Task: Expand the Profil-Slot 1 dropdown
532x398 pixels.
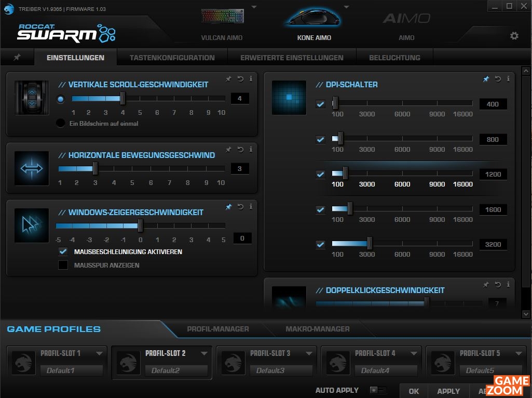Action: (99, 353)
